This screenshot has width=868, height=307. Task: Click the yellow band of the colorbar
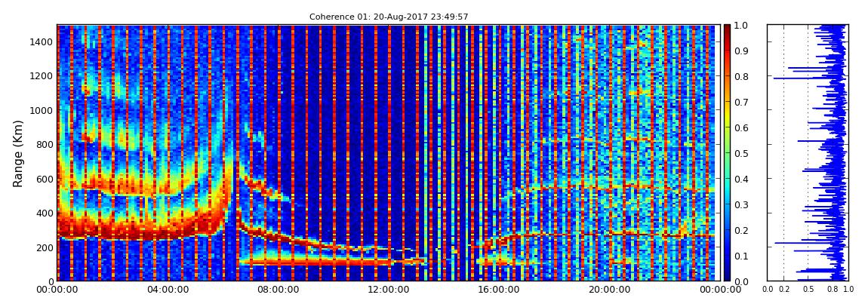[727, 115]
